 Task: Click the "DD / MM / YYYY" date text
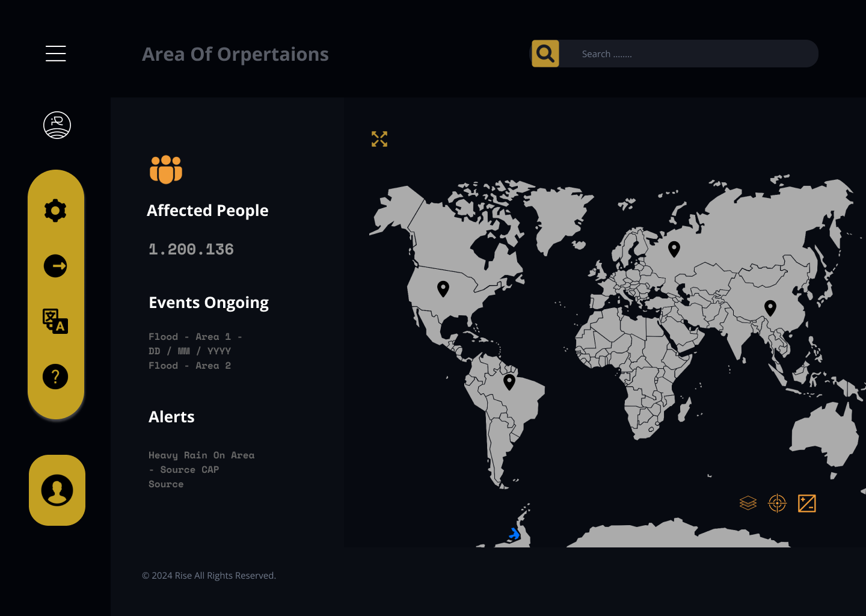(190, 351)
